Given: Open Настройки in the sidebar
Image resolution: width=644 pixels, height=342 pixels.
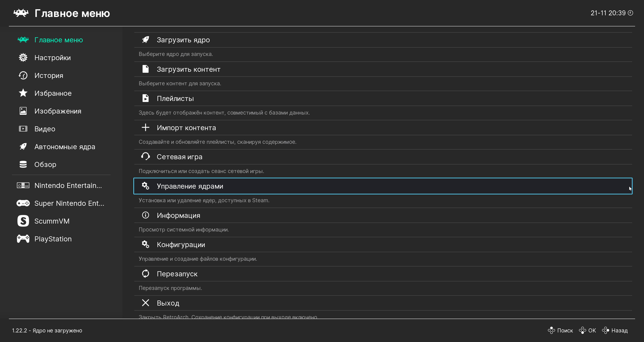Looking at the screenshot, I should pos(52,58).
